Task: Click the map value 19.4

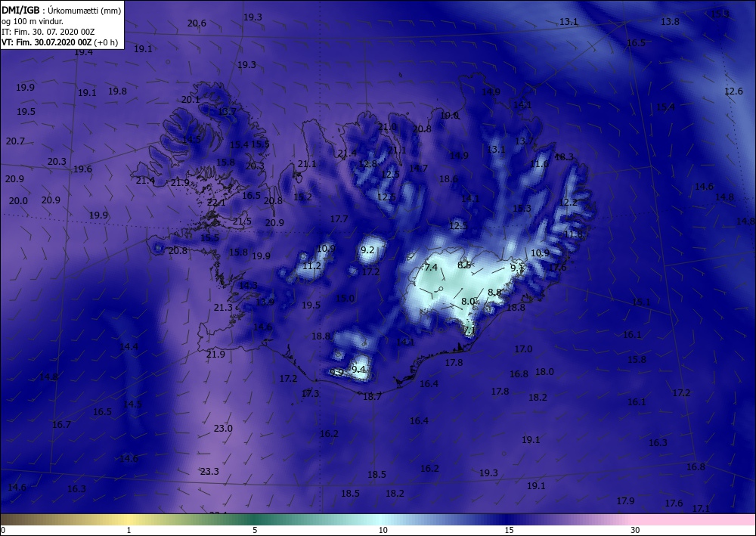Action: 83,52
